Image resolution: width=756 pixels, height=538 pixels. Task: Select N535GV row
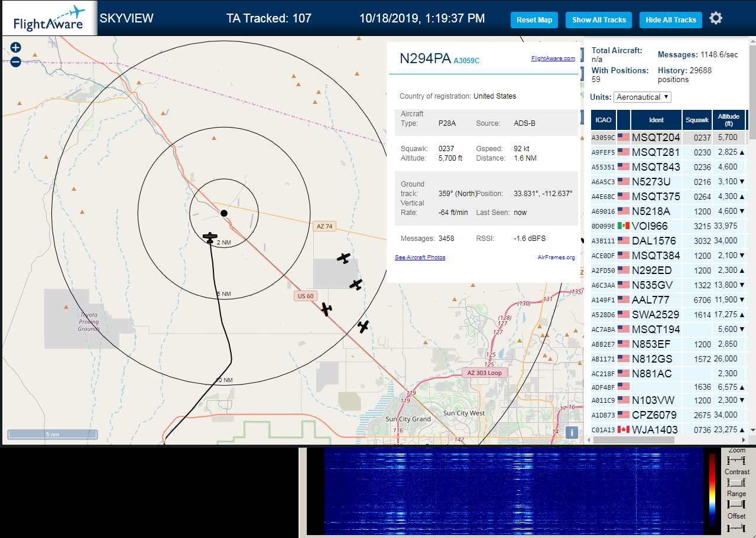click(669, 285)
